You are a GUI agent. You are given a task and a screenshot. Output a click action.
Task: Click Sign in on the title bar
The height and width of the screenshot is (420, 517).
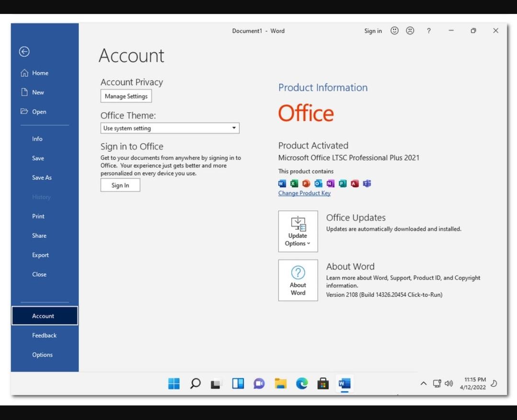pyautogui.click(x=373, y=31)
